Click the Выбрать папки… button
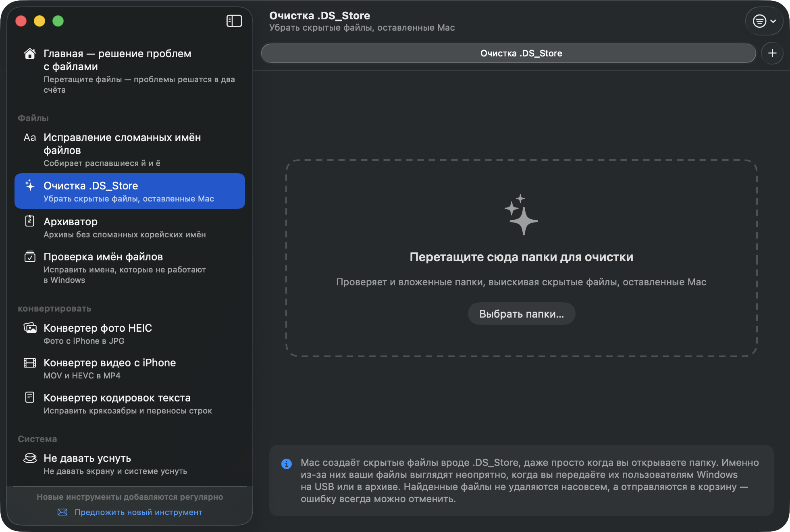The image size is (790, 532). click(521, 314)
